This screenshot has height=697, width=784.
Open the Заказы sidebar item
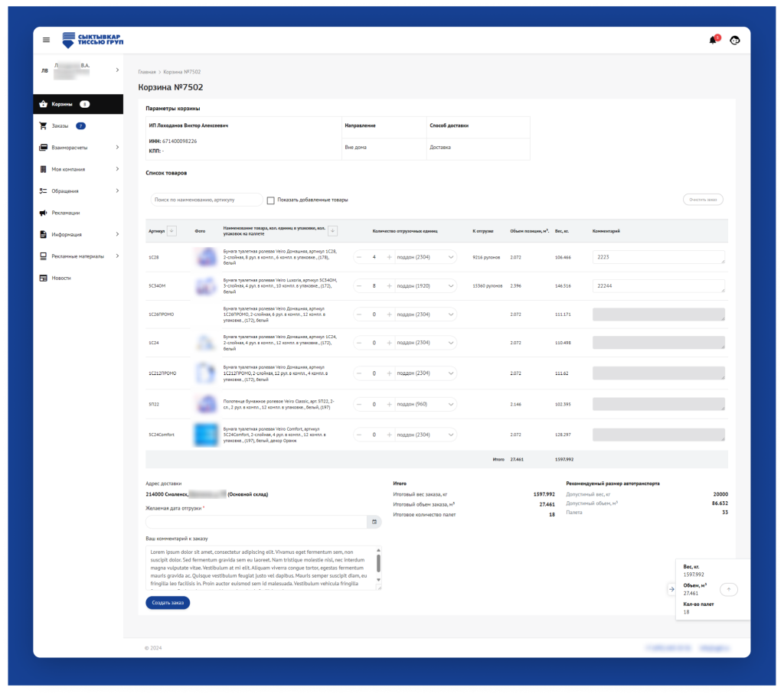pyautogui.click(x=78, y=126)
